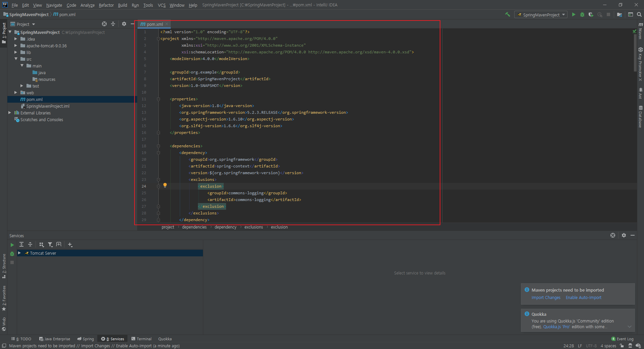
Task: Open the VCS menu
Action: coord(162,5)
